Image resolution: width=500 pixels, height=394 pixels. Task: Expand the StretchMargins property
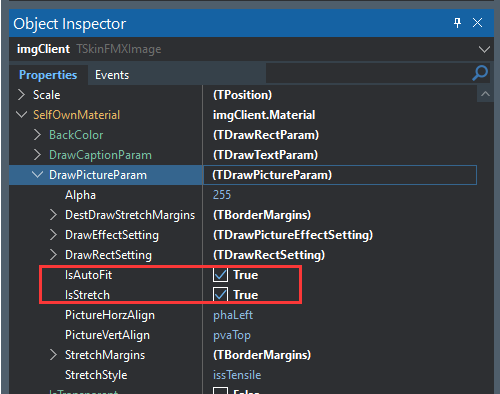click(53, 355)
